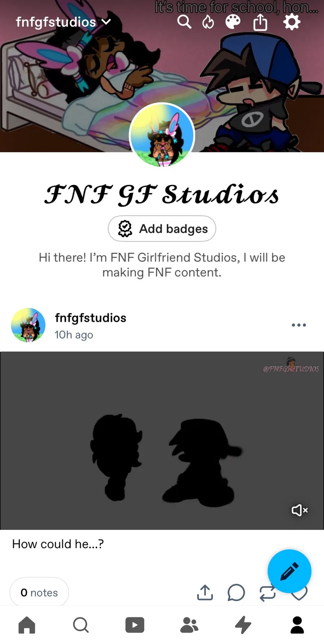This screenshot has height=644, width=324.
Task: Open the post's three-dot options menu
Action: click(299, 325)
